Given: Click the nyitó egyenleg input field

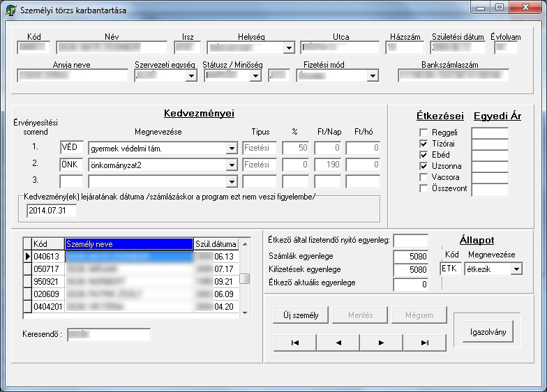Looking at the screenshot, I should coord(410,240).
